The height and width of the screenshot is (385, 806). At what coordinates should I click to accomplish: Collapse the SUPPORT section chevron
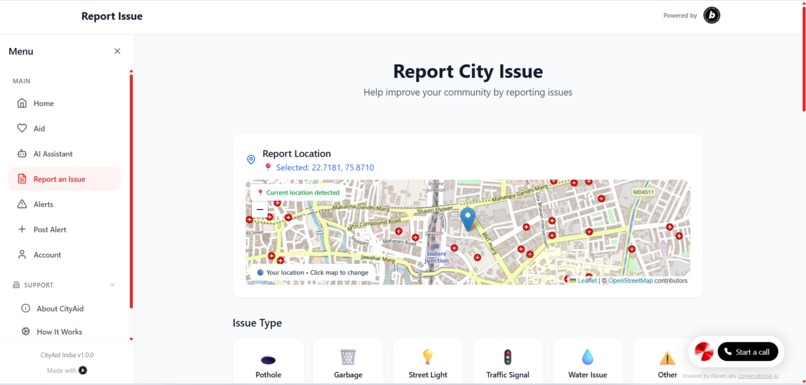113,285
